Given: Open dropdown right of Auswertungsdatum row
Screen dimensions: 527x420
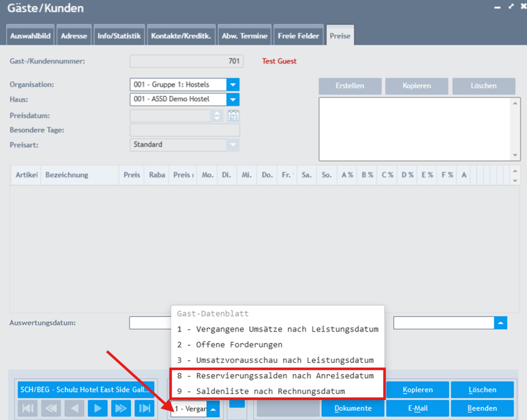Looking at the screenshot, I should pos(500,323).
